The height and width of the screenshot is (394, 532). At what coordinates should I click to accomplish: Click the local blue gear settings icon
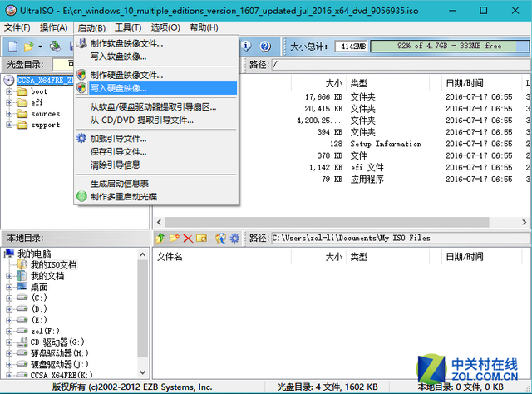click(234, 239)
